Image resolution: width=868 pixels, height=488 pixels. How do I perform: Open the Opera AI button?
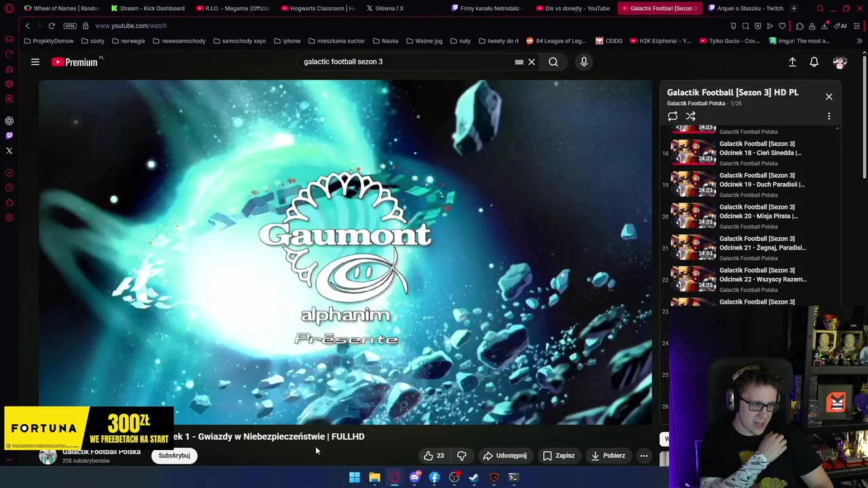coord(840,26)
